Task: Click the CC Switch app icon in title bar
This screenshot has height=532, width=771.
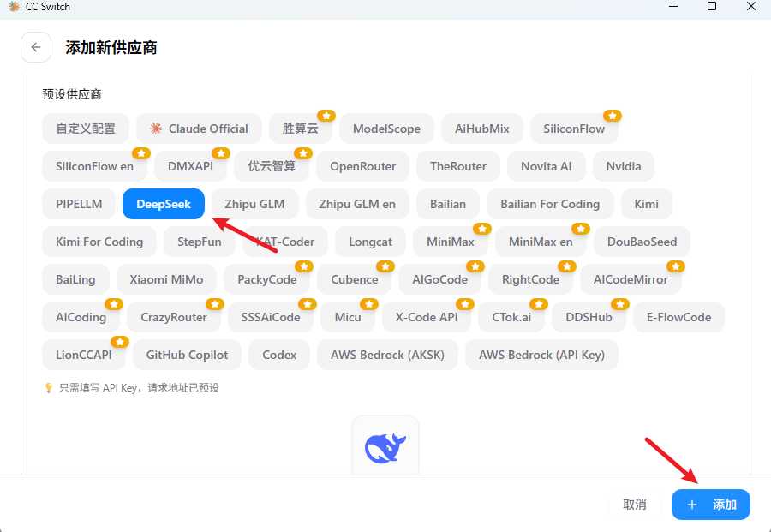Action: click(x=14, y=7)
